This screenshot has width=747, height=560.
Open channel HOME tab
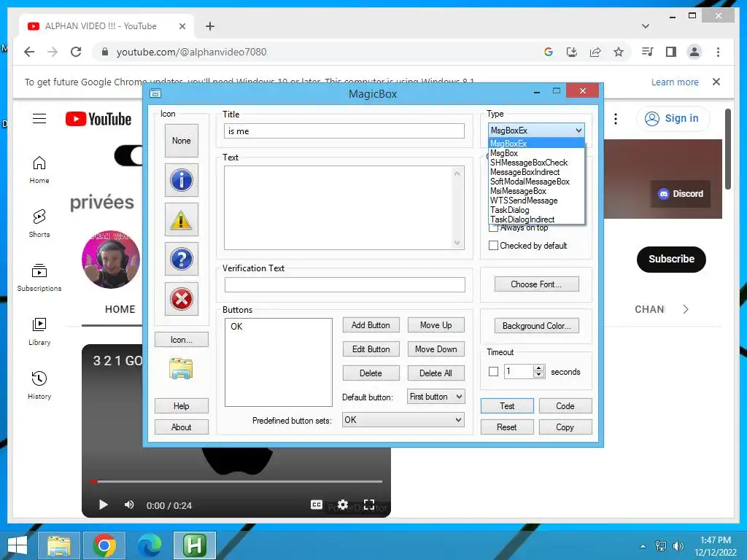coord(120,309)
